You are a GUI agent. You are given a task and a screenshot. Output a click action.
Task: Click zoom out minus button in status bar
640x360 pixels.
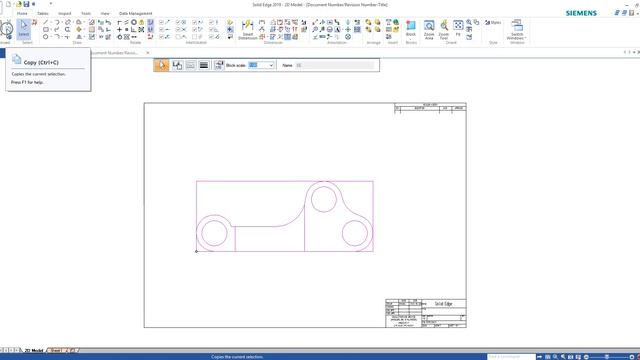pos(587,357)
